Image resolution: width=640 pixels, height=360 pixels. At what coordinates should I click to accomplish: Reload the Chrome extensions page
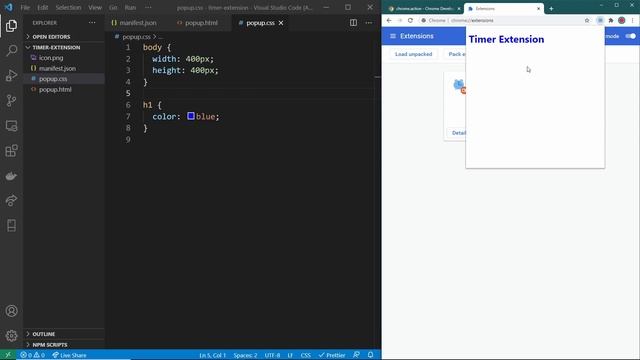[x=410, y=20]
